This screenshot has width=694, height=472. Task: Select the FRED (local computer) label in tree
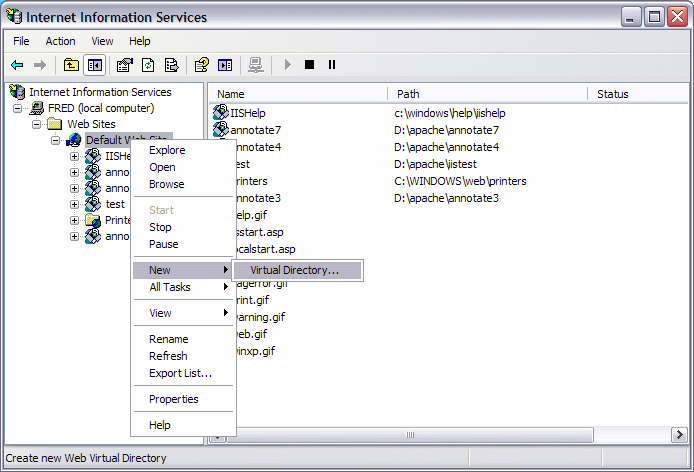(x=101, y=108)
